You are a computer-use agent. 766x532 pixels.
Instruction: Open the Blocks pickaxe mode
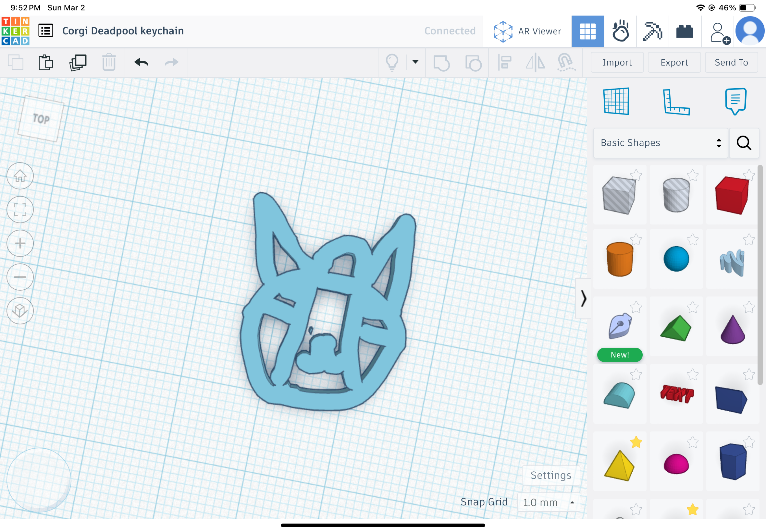point(652,31)
